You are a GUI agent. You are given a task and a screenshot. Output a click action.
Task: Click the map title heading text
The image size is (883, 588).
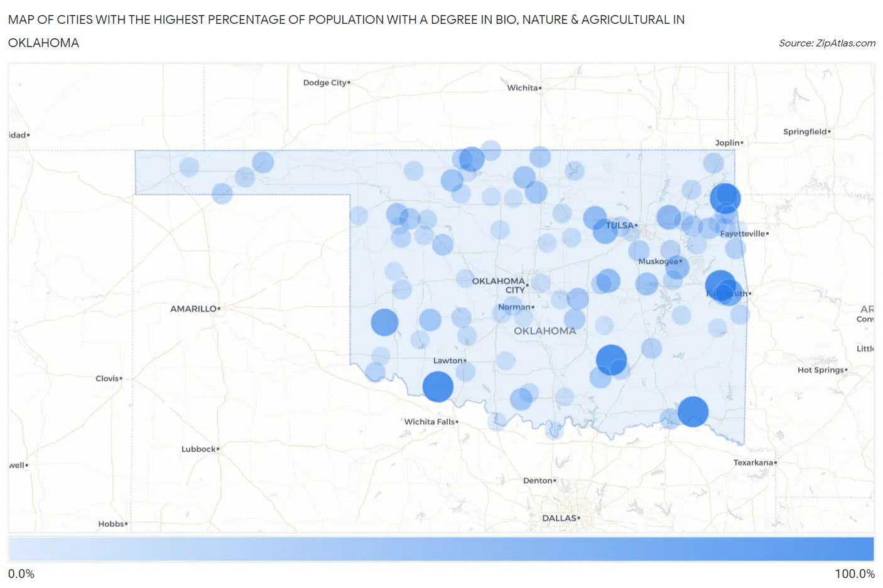click(x=346, y=31)
